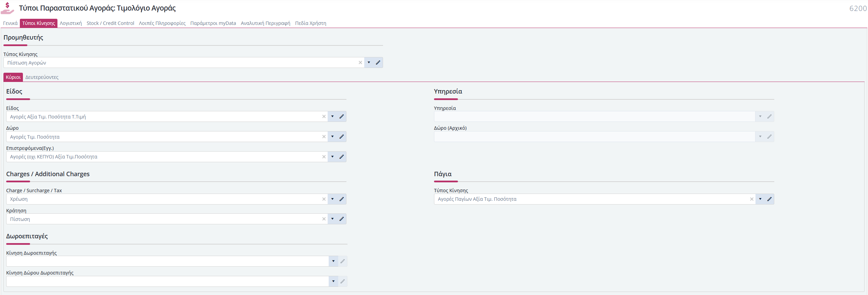Click the Κίνηση Δωροεπιταγής input field

click(x=168, y=261)
